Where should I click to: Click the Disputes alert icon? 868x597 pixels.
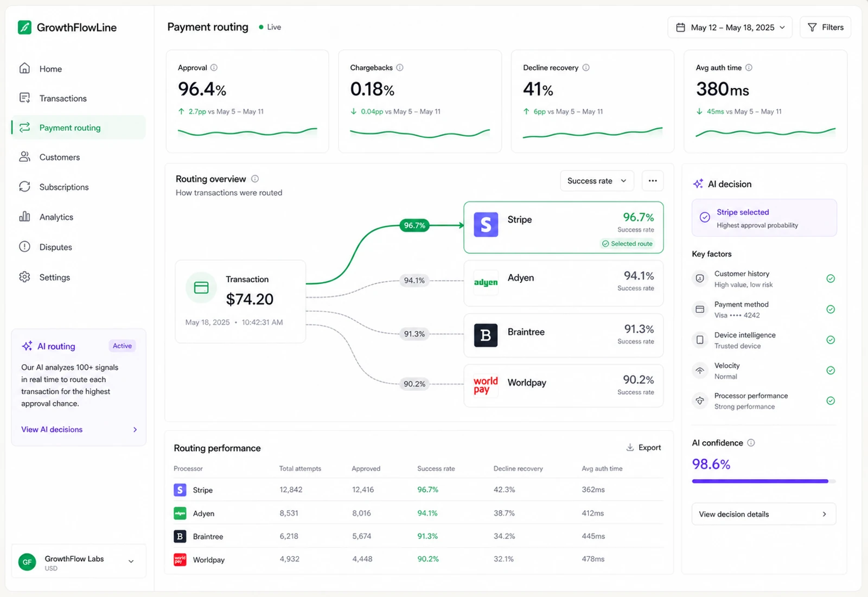pyautogui.click(x=24, y=246)
